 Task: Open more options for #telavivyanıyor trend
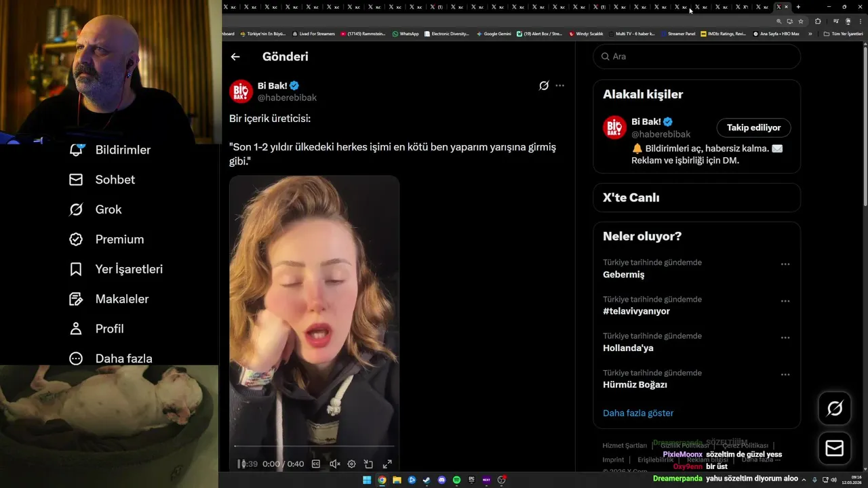tap(785, 301)
